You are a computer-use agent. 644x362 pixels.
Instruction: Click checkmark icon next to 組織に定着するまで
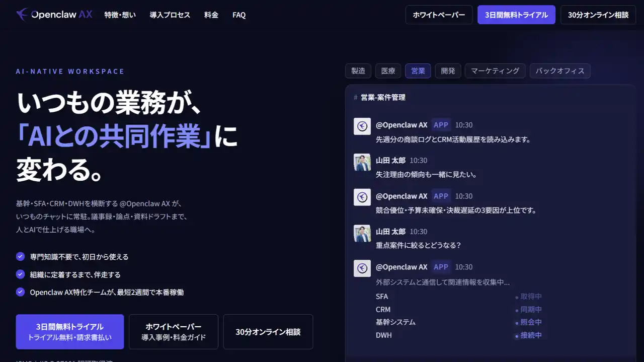20,274
